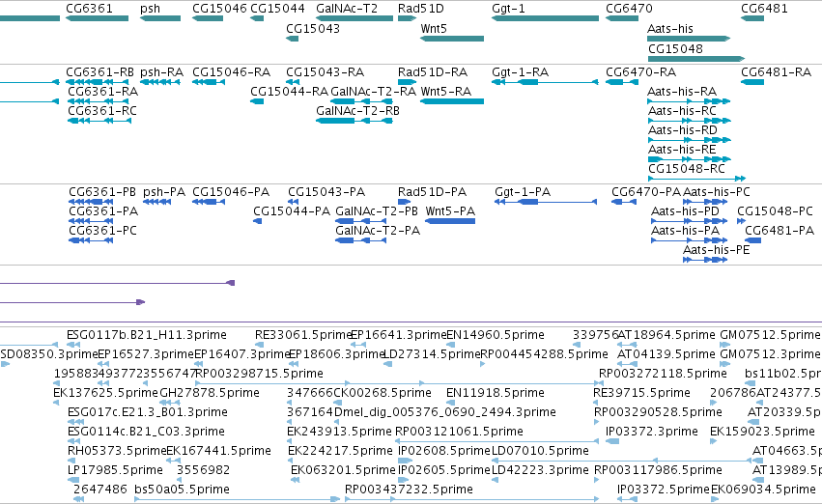Select the CG15043 gene label
The image size is (822, 504).
313,28
